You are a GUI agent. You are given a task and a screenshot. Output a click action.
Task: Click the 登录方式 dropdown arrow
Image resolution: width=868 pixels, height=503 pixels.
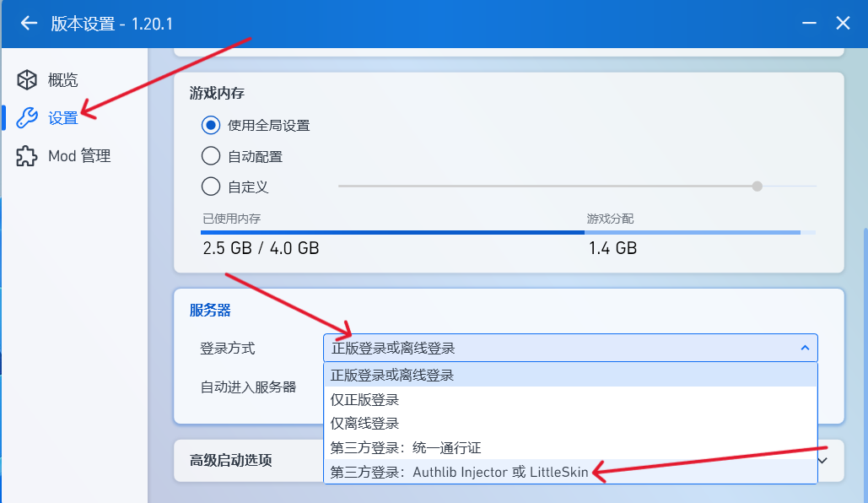(x=805, y=348)
